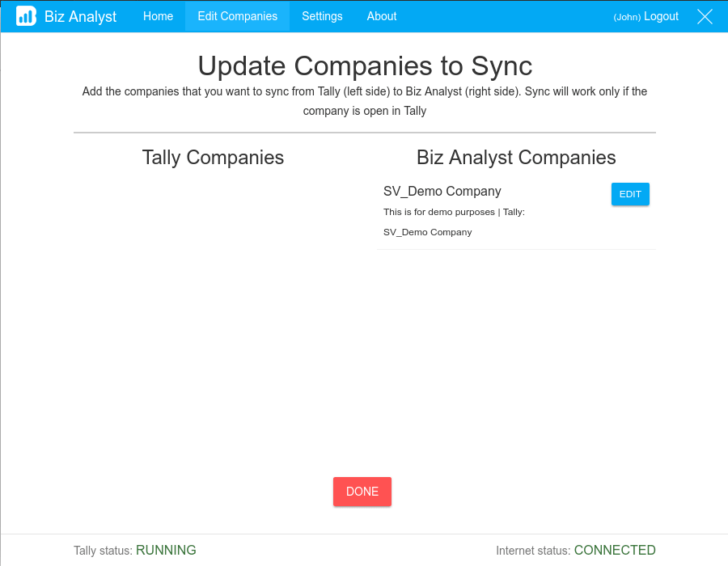Click the Update Companies to Sync title

tap(365, 65)
